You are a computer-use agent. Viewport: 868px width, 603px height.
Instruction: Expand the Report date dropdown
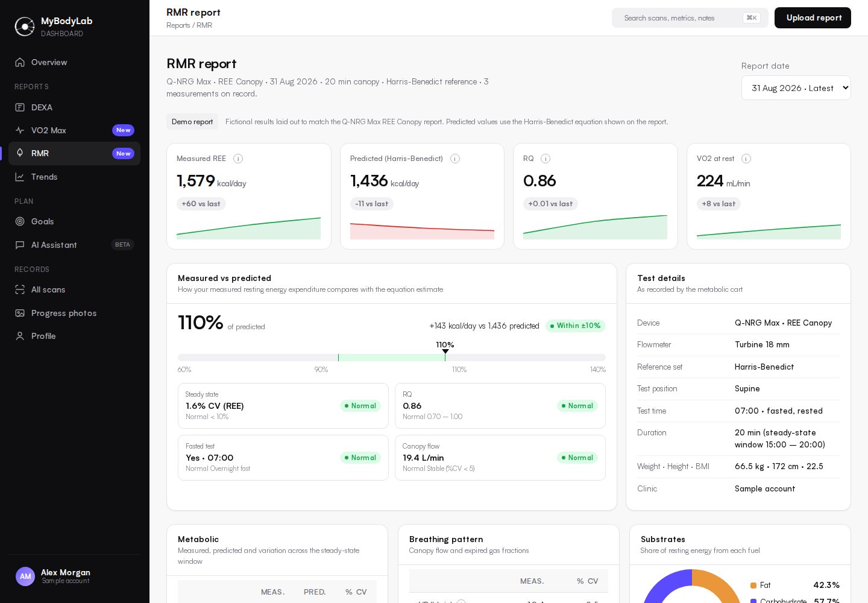click(x=796, y=88)
